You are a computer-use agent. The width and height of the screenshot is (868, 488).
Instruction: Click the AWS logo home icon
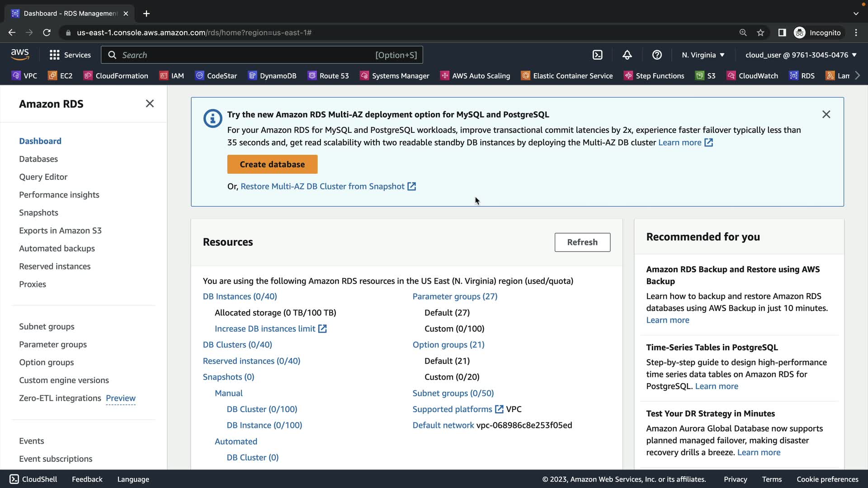20,55
